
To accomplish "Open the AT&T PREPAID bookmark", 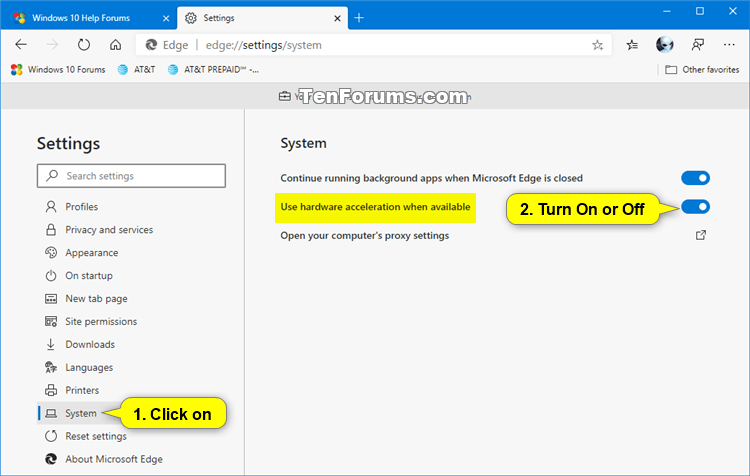I will coord(213,70).
